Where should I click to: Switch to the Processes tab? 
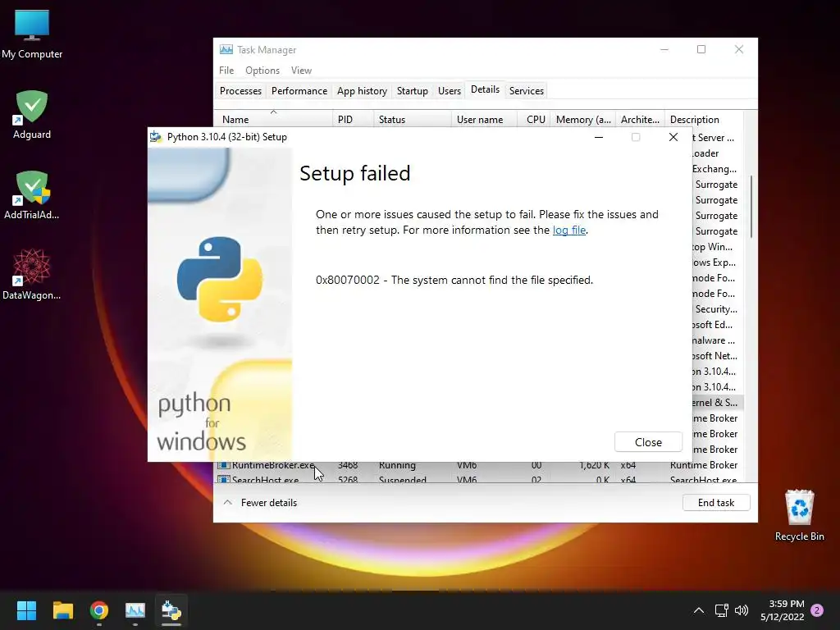click(x=240, y=90)
